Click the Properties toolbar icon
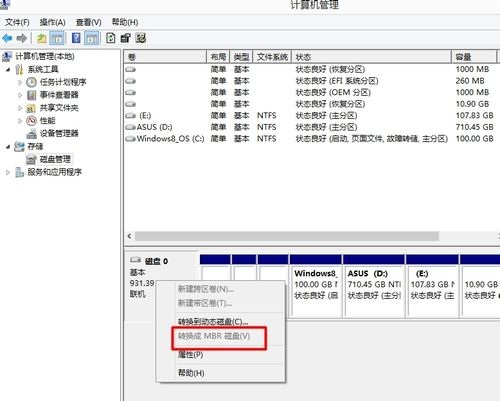 coord(125,38)
